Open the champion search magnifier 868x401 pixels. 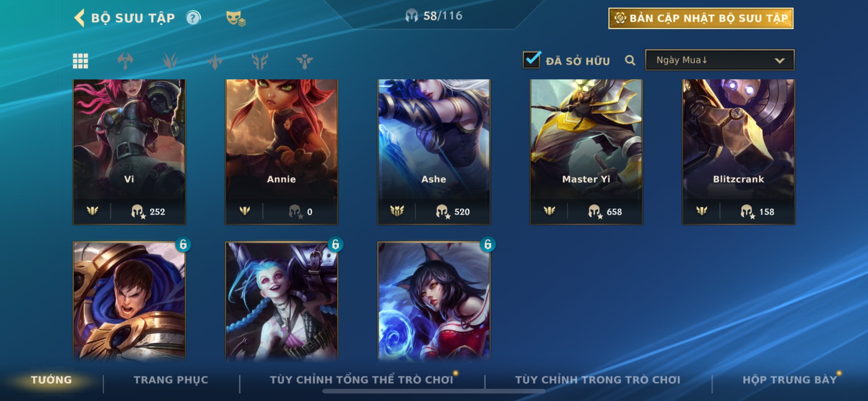630,60
